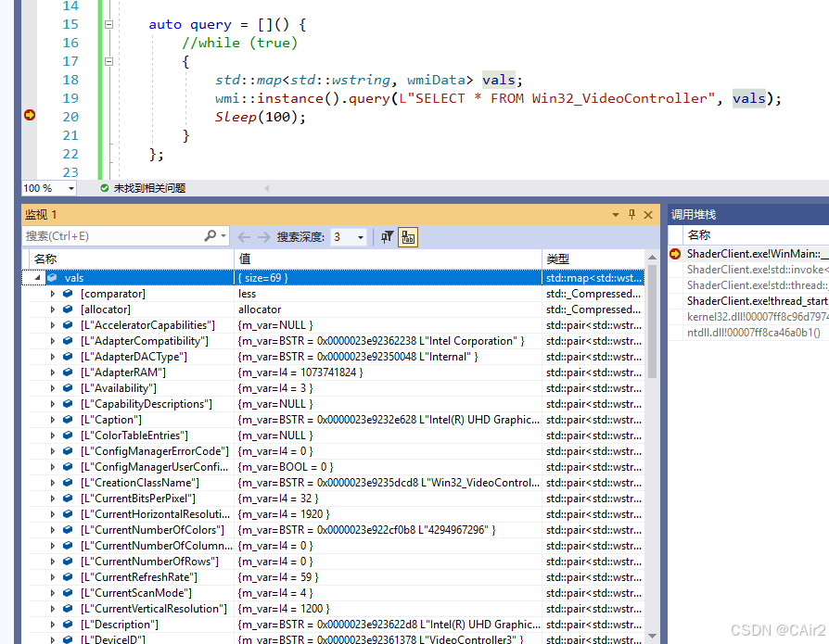Open the 100 % zoom dropdown

pos(70,188)
